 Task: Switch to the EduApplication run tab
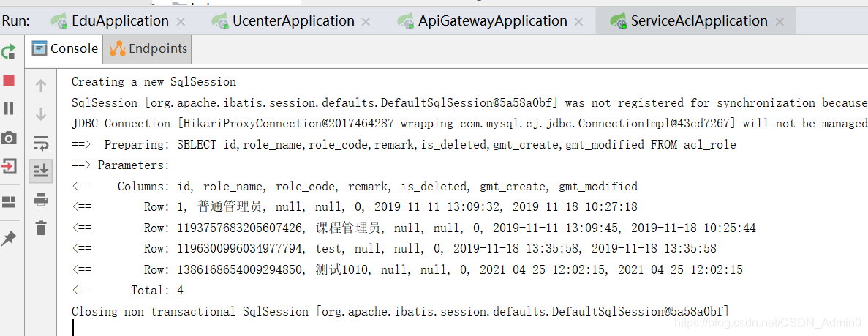120,21
